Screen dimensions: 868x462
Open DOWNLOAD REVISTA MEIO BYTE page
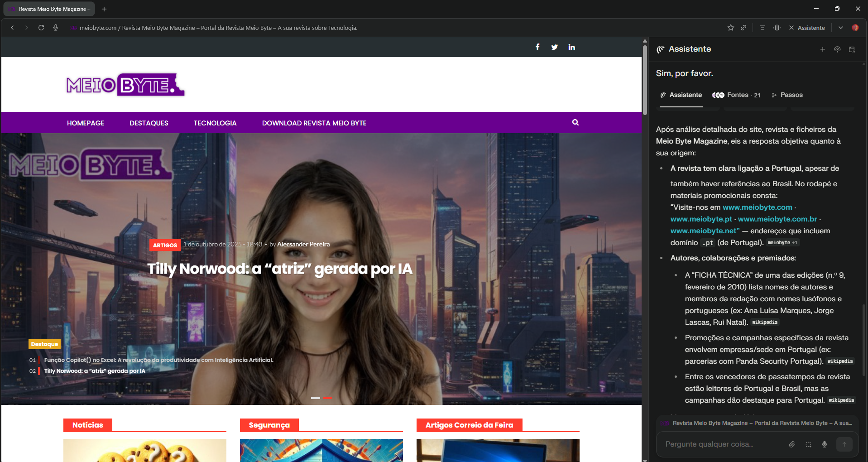314,123
